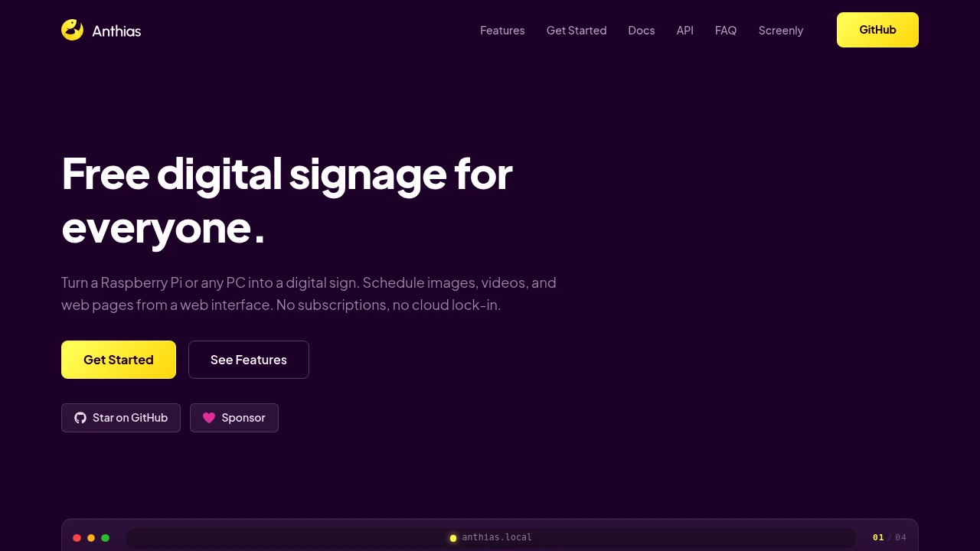Click the Star on GitHub button
This screenshot has height=551, width=980.
click(121, 418)
